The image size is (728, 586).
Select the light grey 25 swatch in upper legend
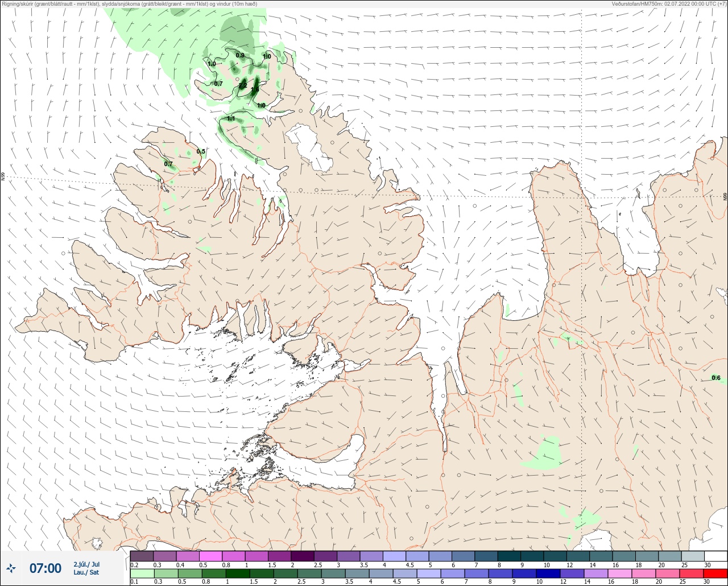tap(693, 556)
